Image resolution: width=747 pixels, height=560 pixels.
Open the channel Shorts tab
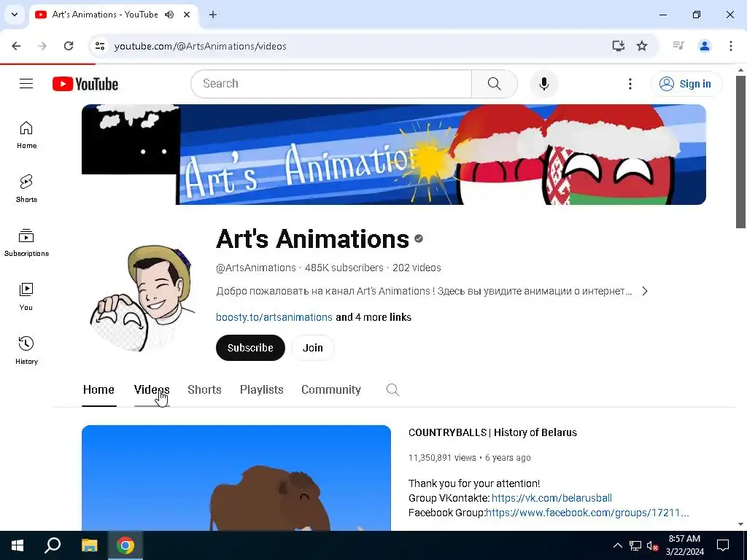(x=204, y=389)
